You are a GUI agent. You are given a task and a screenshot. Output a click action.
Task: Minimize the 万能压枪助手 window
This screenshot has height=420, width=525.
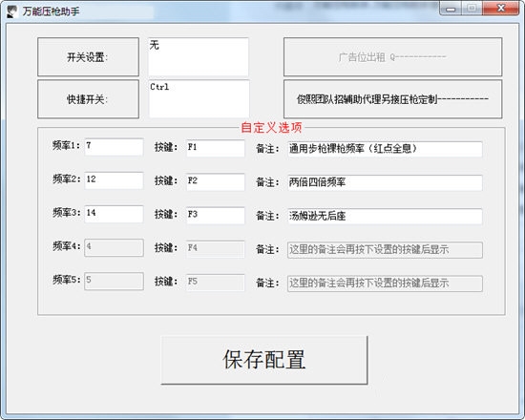click(x=451, y=9)
